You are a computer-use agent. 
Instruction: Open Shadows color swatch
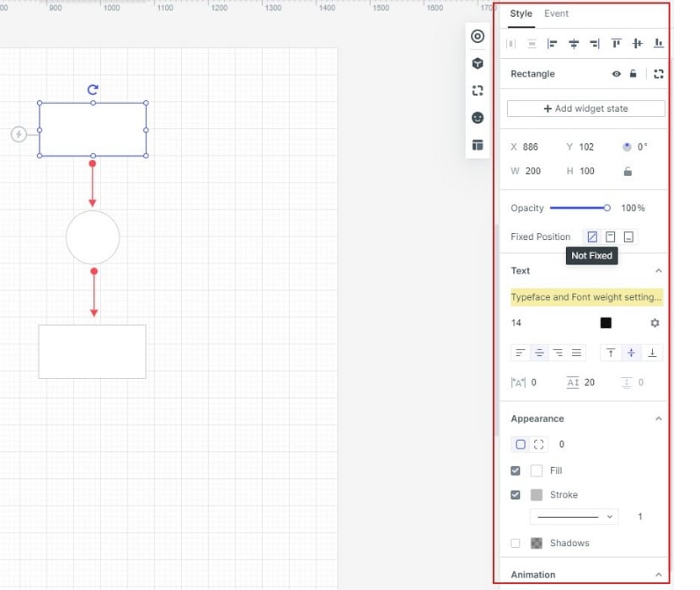[x=536, y=543]
